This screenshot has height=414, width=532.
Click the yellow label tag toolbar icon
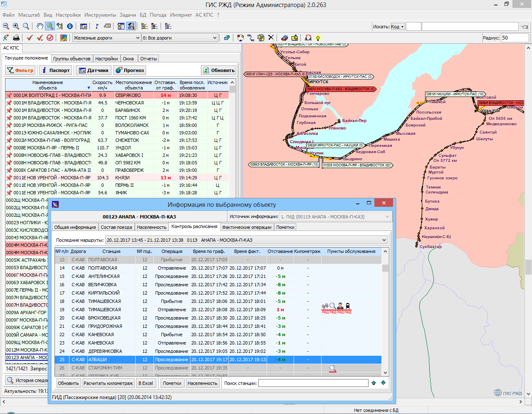(107, 26)
